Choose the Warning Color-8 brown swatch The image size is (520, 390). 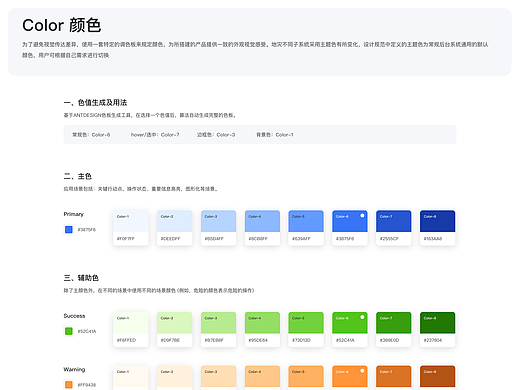click(438, 378)
